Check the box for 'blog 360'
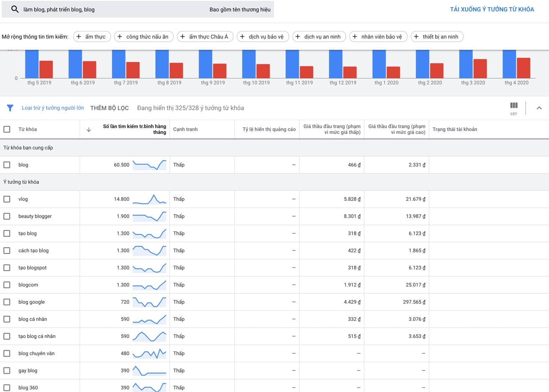This screenshot has width=549, height=392. point(7,388)
